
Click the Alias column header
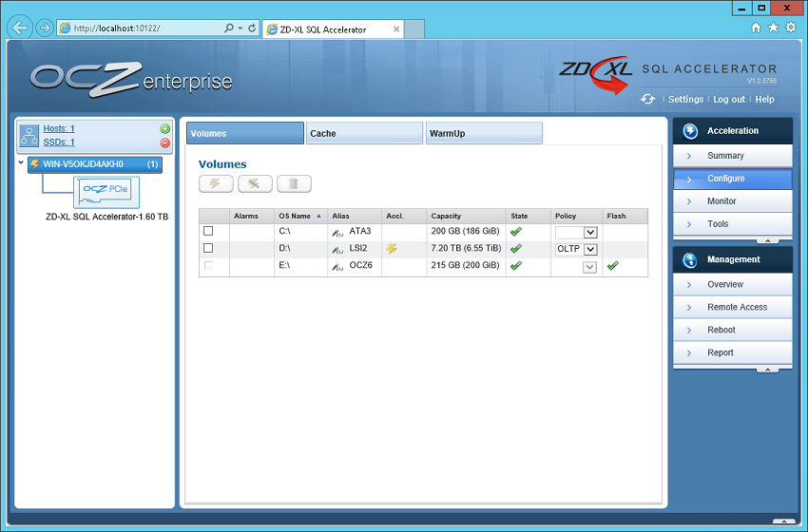point(355,217)
